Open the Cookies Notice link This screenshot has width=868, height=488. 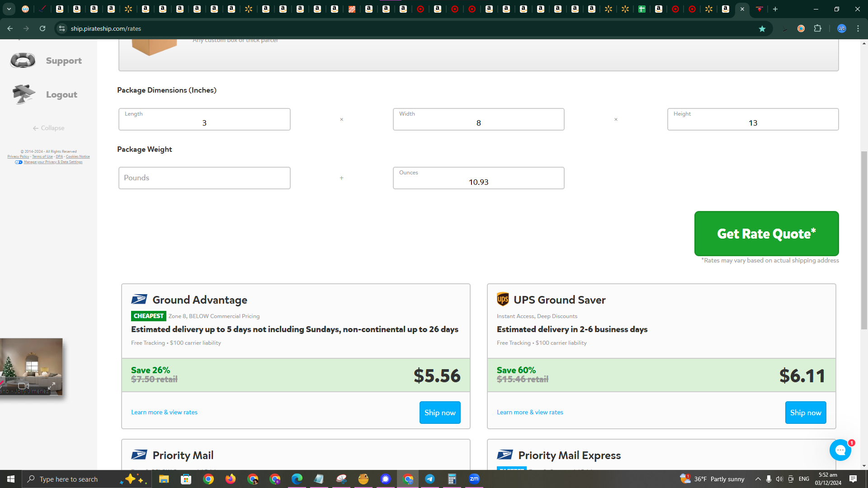78,157
